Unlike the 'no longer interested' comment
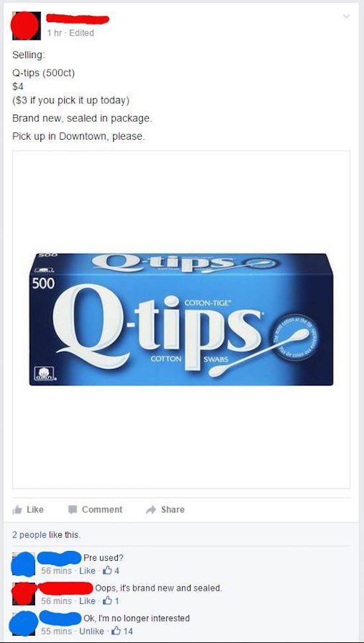Image resolution: width=364 pixels, height=643 pixels. point(91,631)
